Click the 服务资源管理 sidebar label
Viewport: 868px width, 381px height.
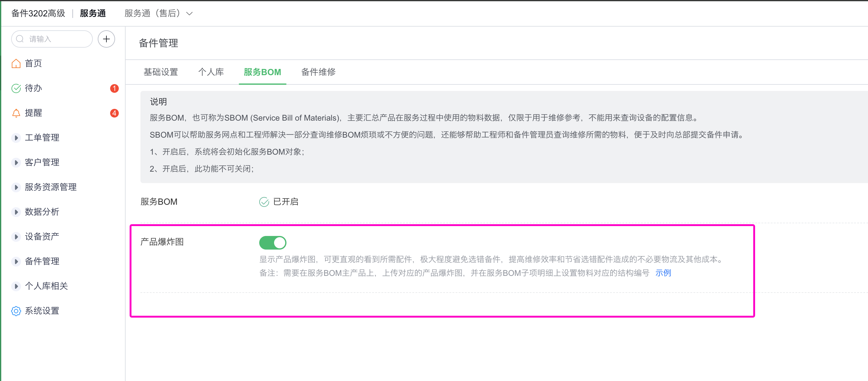(x=51, y=187)
